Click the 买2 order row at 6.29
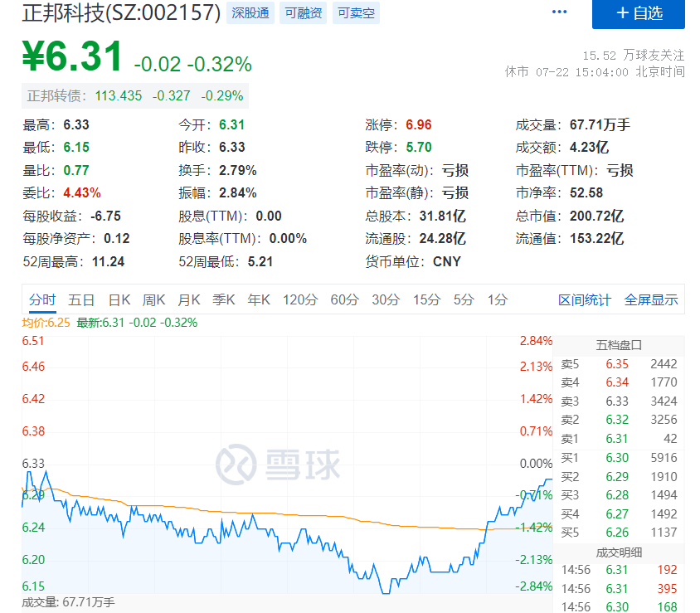Viewport: 700px width, 613px height. [619, 476]
